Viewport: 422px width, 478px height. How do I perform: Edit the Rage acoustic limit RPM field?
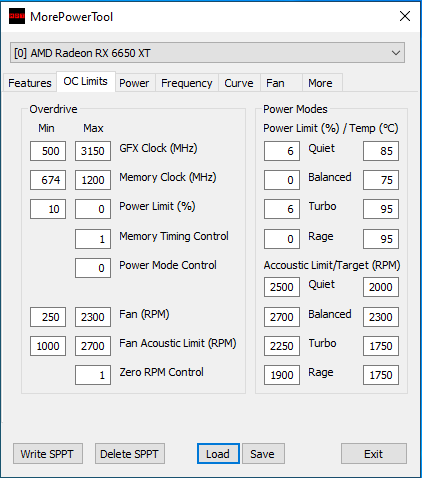pos(282,375)
